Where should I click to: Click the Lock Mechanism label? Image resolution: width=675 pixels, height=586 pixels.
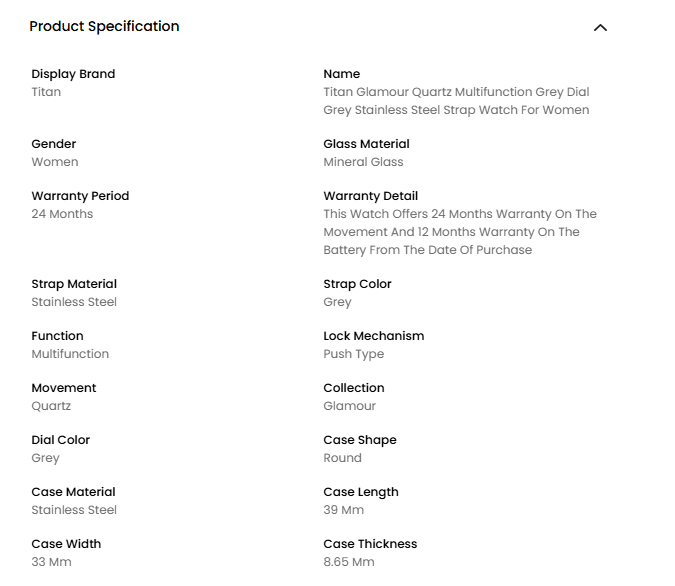(373, 336)
